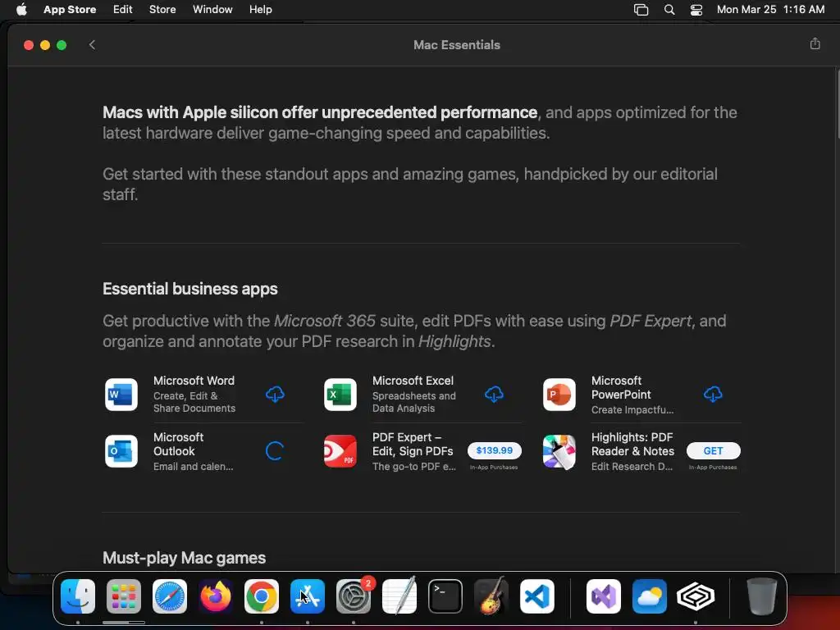Launch Safari from the Dock
This screenshot has width=840, height=630.
coord(170,596)
